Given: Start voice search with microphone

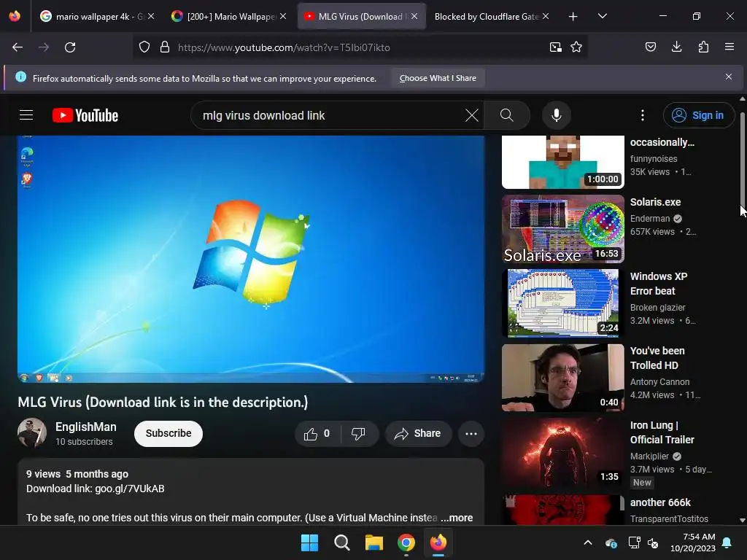Looking at the screenshot, I should click(x=557, y=115).
